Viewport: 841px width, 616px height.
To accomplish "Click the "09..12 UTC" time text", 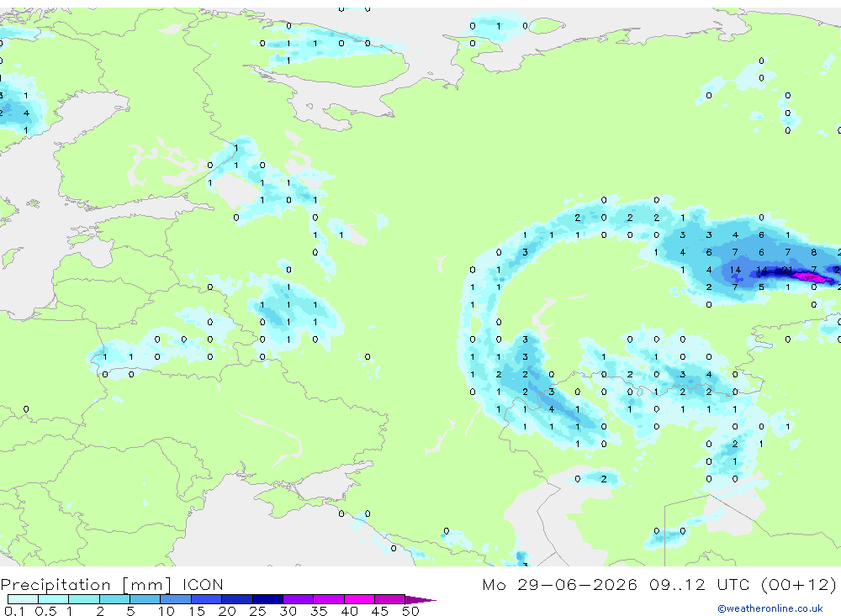I will pyautogui.click(x=699, y=585).
